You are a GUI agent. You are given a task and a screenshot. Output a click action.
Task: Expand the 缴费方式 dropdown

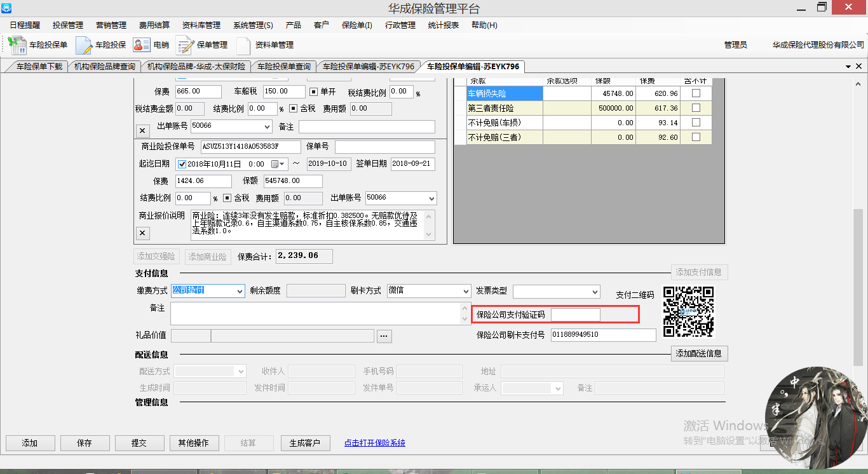pyautogui.click(x=240, y=291)
